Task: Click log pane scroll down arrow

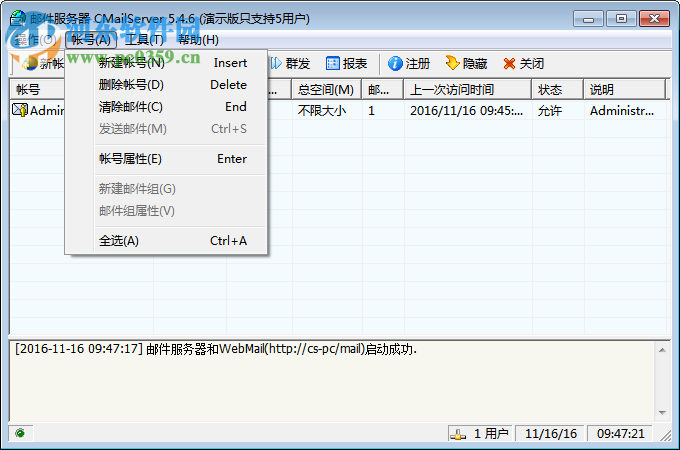Action: [x=662, y=413]
